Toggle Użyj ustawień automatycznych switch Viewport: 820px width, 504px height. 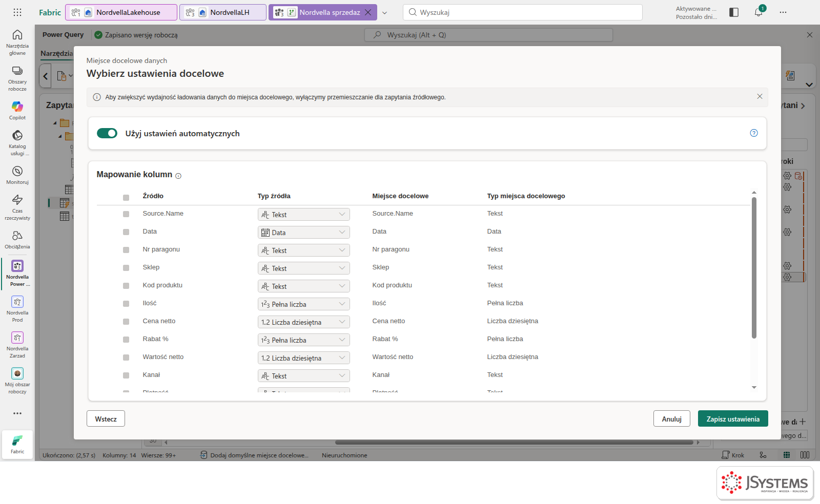click(x=107, y=133)
